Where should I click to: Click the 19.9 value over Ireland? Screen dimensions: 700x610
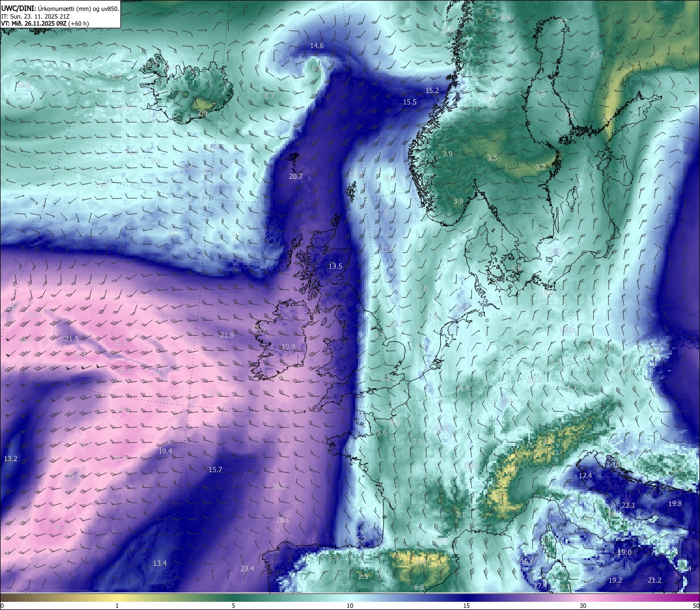(x=288, y=346)
